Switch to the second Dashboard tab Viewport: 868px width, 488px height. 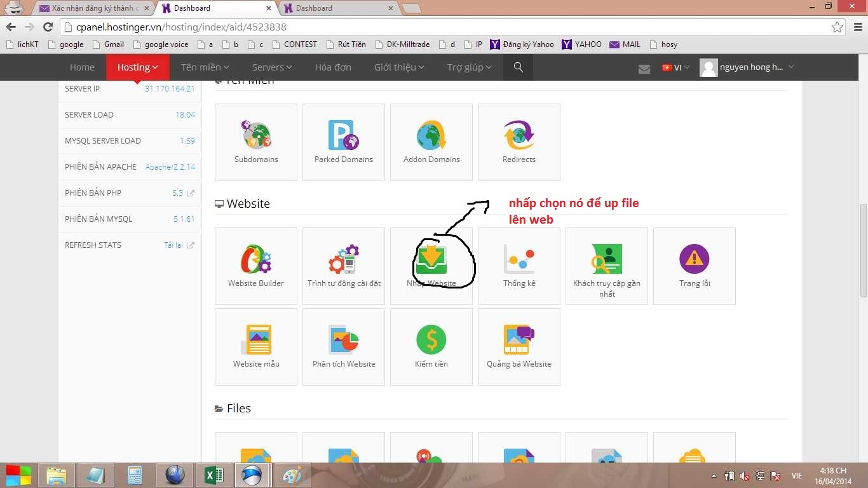point(337,8)
